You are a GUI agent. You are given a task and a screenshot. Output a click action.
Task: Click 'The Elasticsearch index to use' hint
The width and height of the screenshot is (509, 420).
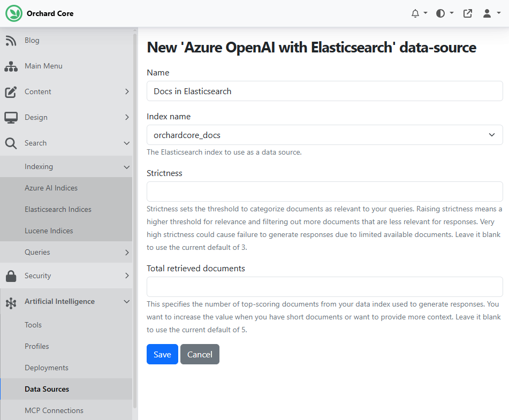click(224, 152)
